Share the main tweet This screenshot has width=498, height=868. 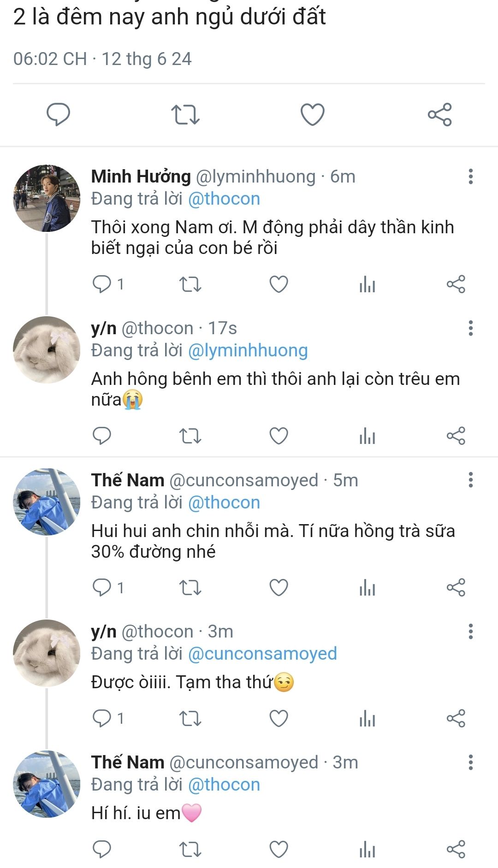point(439,114)
